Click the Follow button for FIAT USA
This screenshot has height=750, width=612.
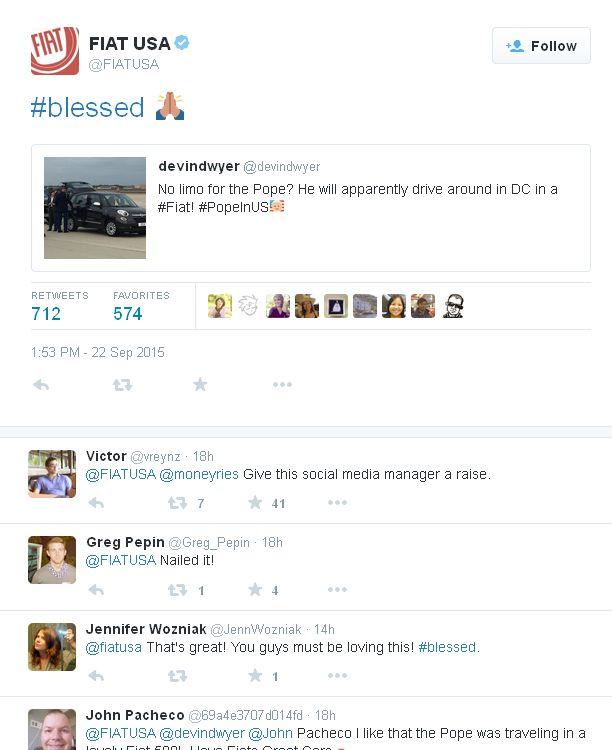(541, 46)
